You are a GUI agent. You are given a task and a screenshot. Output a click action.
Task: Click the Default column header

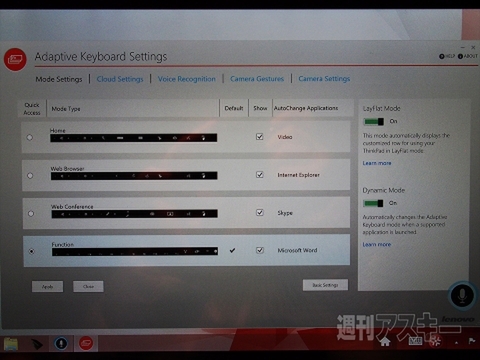point(234,108)
